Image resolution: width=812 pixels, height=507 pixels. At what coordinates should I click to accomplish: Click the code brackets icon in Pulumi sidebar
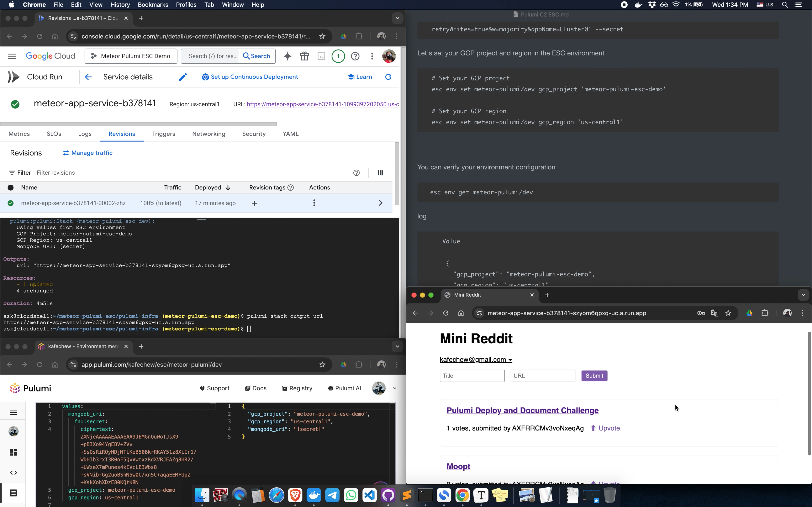[x=13, y=473]
